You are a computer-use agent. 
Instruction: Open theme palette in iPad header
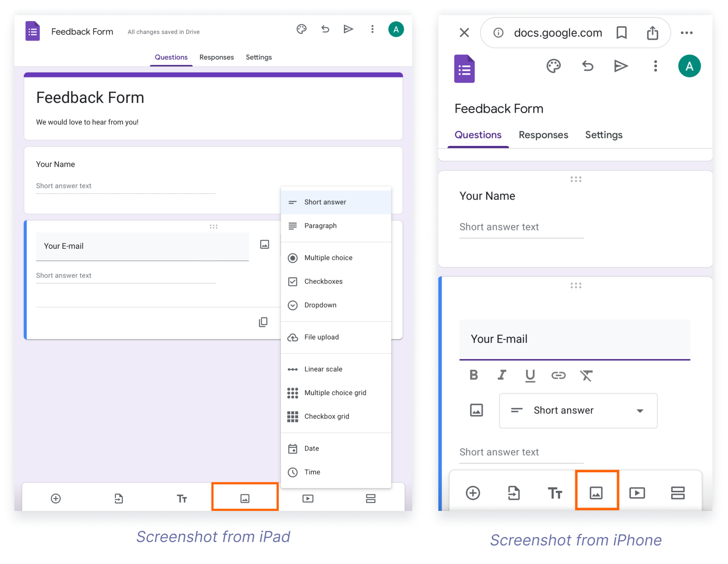(x=301, y=29)
